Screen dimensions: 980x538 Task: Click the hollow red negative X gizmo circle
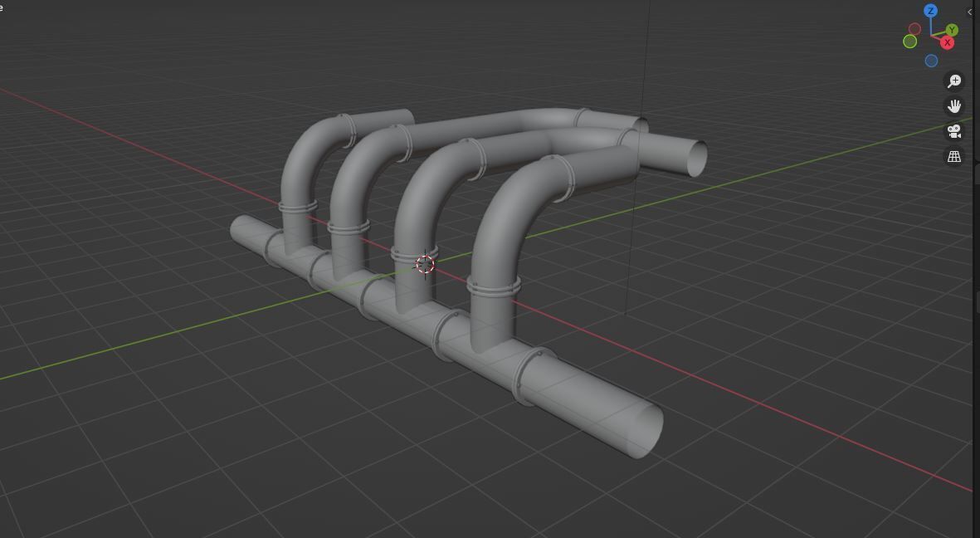tap(915, 29)
